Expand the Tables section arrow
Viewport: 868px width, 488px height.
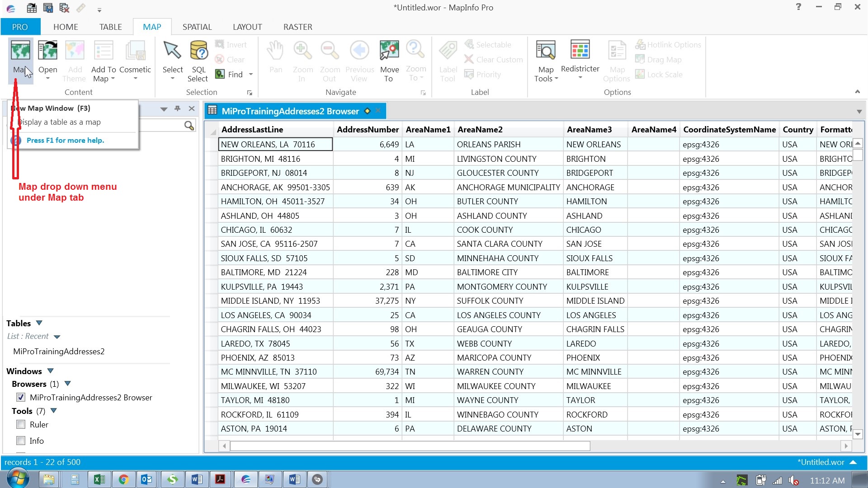39,323
